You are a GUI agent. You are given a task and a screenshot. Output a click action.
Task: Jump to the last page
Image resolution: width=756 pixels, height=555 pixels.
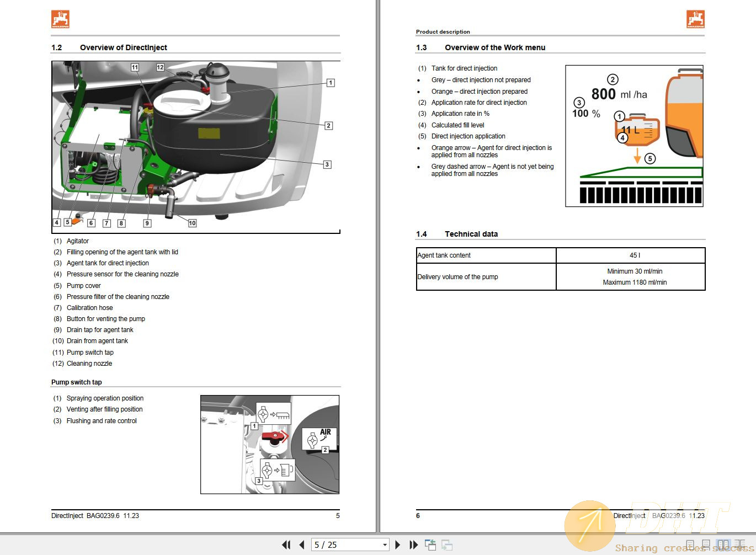[413, 545]
